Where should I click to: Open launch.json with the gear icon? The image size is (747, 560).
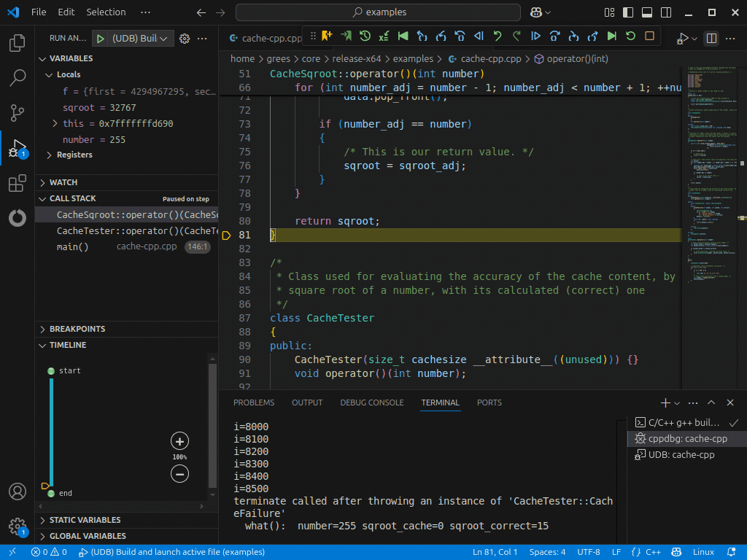tap(185, 39)
